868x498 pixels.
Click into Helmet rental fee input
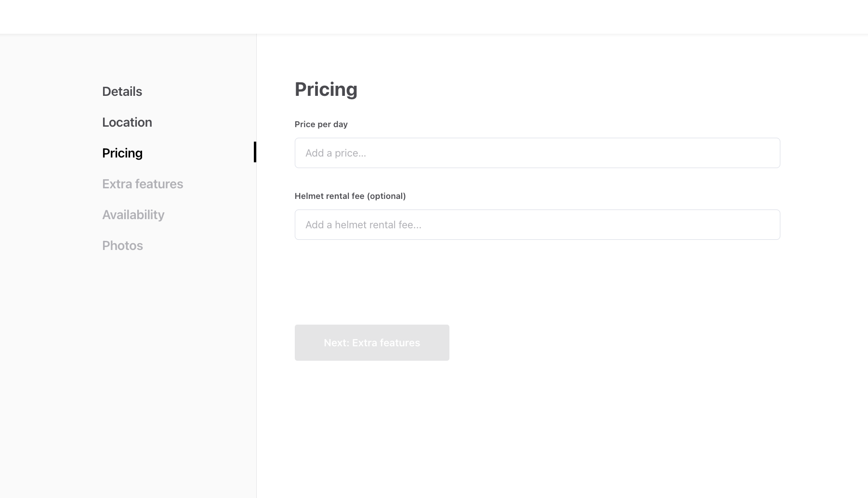pyautogui.click(x=537, y=225)
